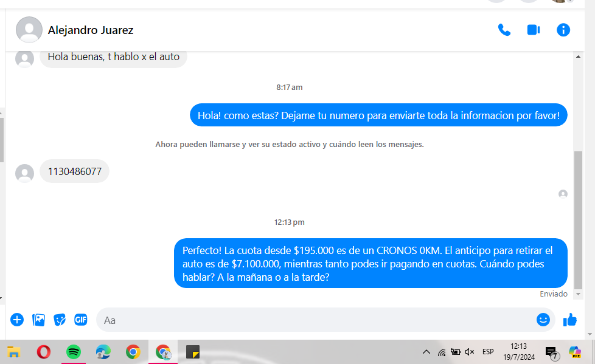Click the phone number message 1130486077
Image resolution: width=595 pixels, height=364 pixels.
click(x=74, y=171)
